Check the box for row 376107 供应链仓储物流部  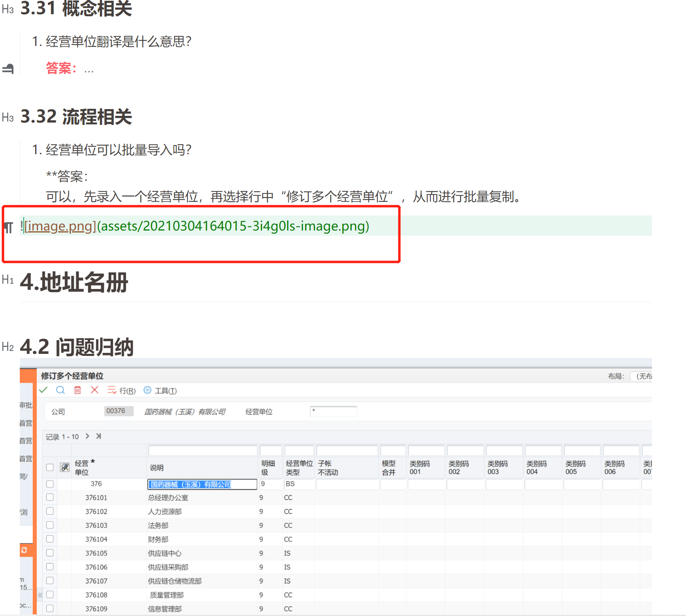(50, 580)
